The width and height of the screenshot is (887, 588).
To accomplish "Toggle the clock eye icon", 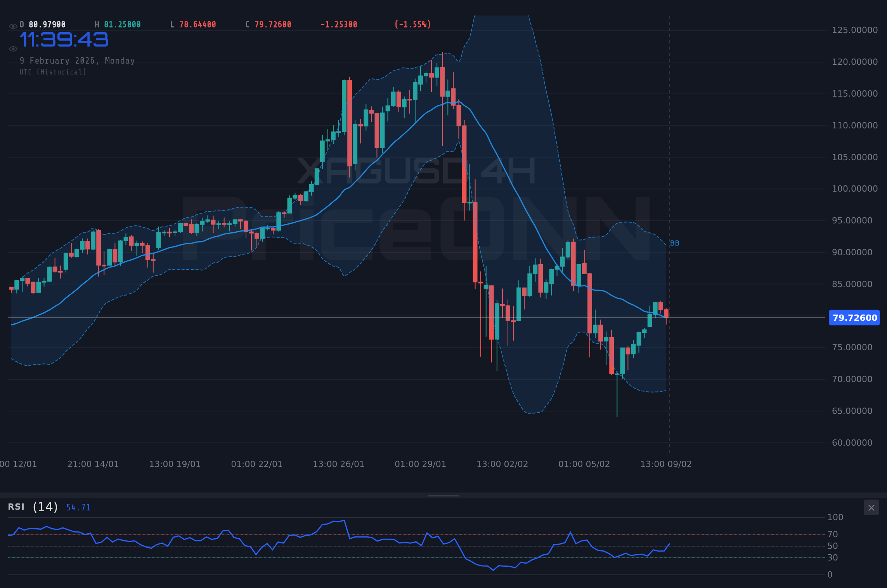I will (x=13, y=49).
